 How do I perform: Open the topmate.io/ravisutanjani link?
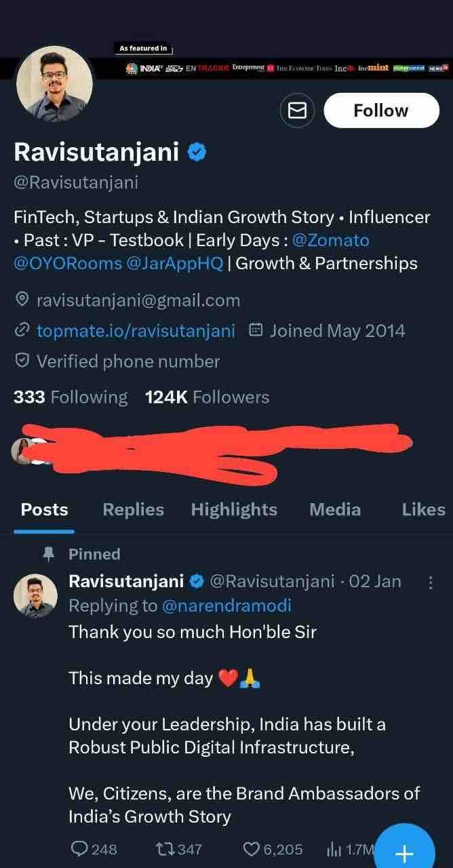(x=136, y=331)
